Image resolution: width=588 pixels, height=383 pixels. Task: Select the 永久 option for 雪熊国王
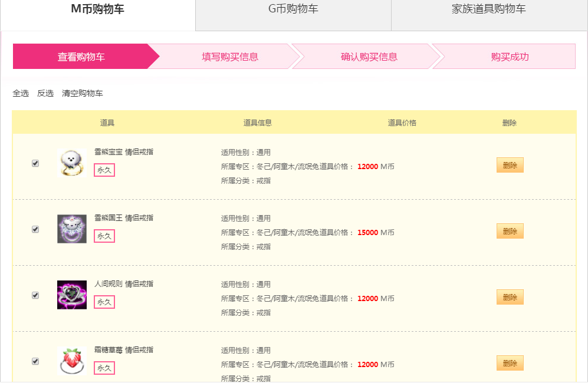click(104, 236)
